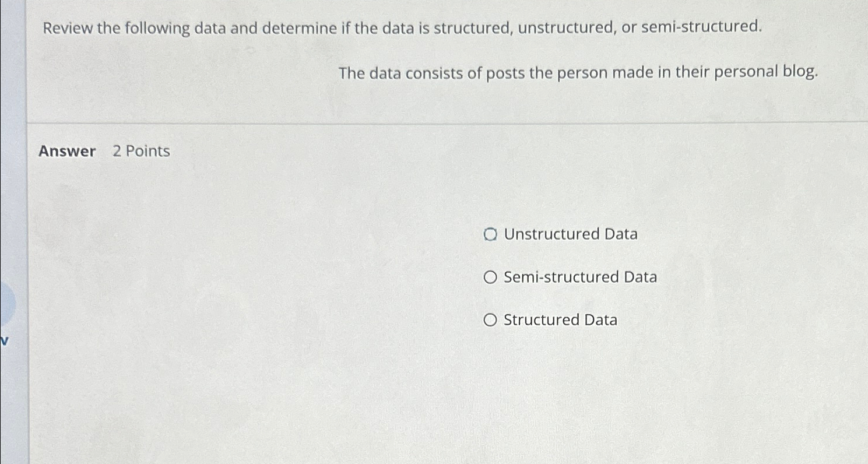Click the Structured Data label text
Image resolution: width=868 pixels, height=464 pixels.
point(560,320)
